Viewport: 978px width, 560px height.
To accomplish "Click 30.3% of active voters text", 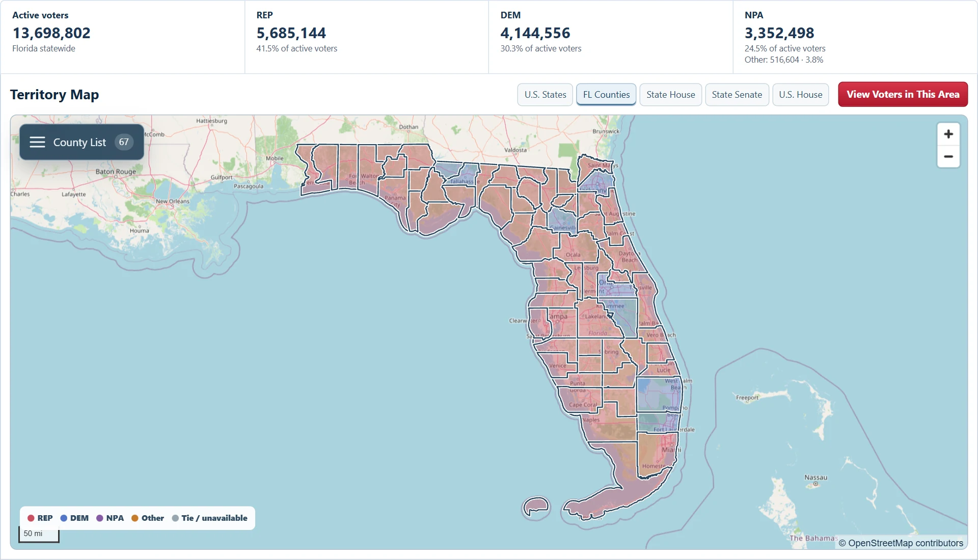I will (x=540, y=48).
